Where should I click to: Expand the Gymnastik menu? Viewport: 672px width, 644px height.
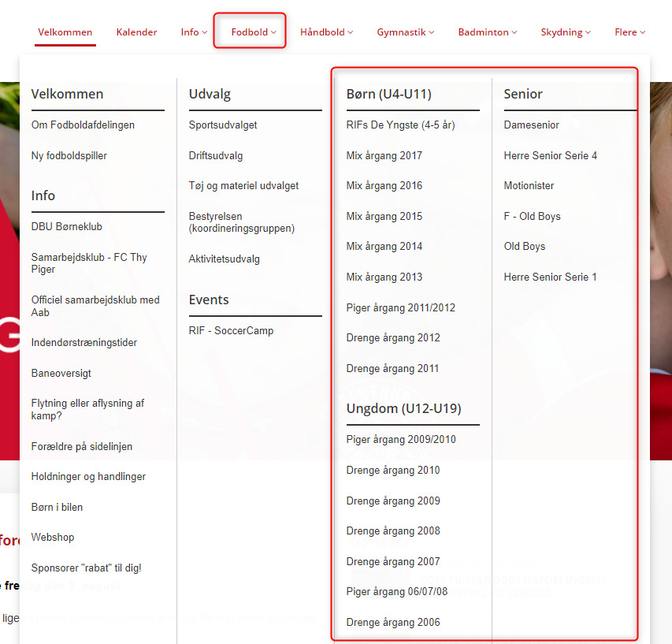(x=405, y=32)
